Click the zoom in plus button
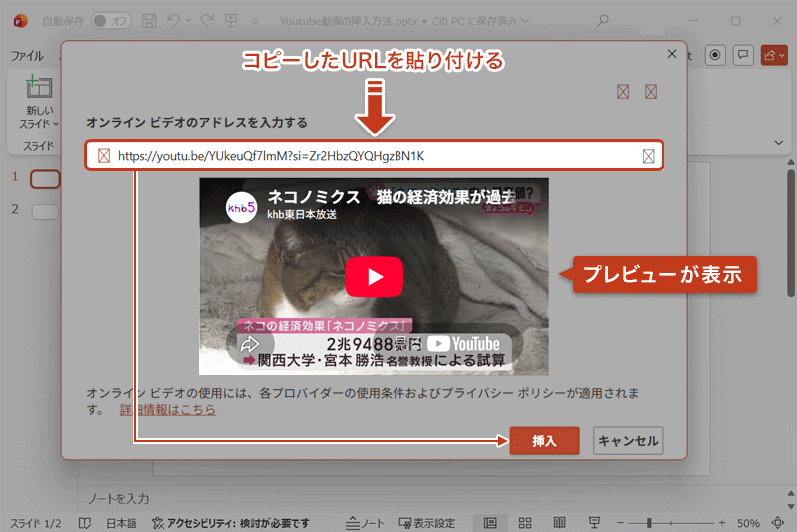Viewport: 797px width, 532px height. pyautogui.click(x=722, y=523)
